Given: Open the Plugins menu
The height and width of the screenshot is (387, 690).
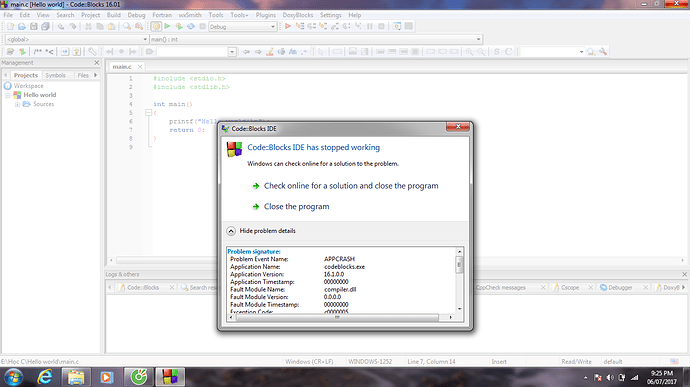Looking at the screenshot, I should click(265, 15).
